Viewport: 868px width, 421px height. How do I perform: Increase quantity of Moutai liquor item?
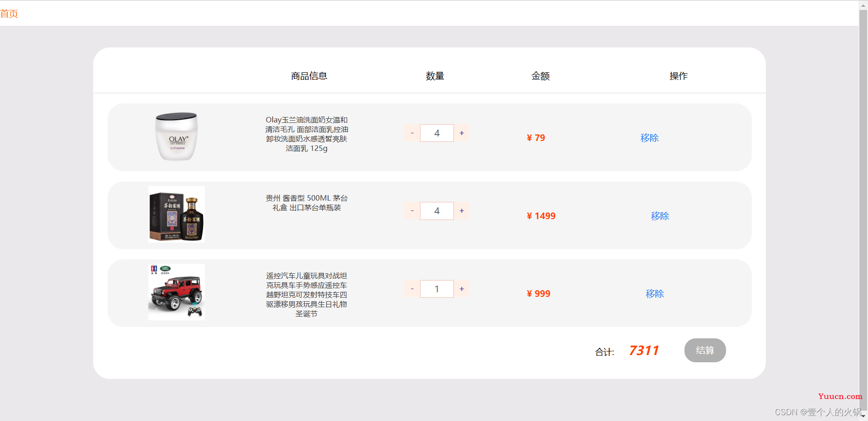tap(462, 211)
